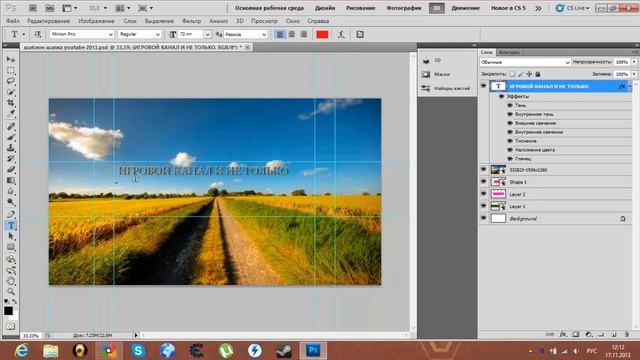This screenshot has height=360, width=640.
Task: Open Mini Bridge from the top bar
Action: click(49, 8)
